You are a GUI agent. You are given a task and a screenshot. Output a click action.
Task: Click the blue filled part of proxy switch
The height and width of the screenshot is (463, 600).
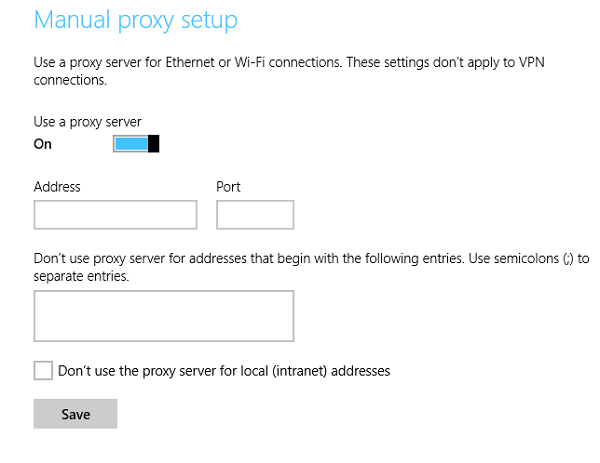click(130, 144)
